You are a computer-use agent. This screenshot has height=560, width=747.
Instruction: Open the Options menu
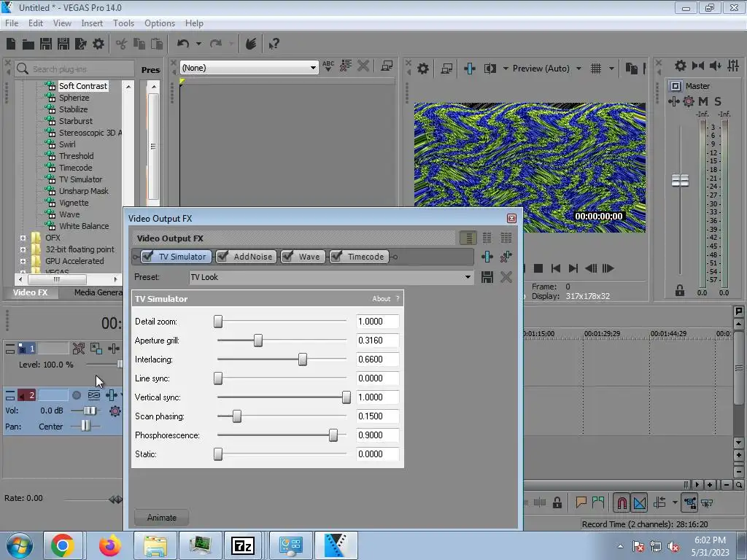pos(160,23)
